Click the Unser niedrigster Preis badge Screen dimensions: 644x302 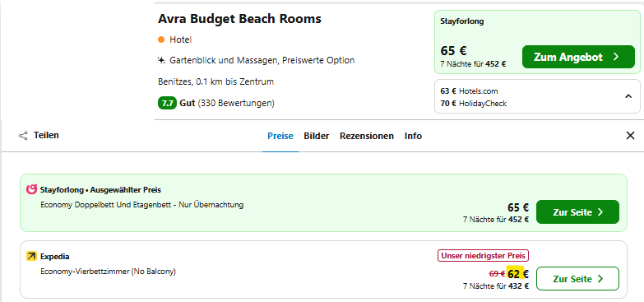point(483,256)
